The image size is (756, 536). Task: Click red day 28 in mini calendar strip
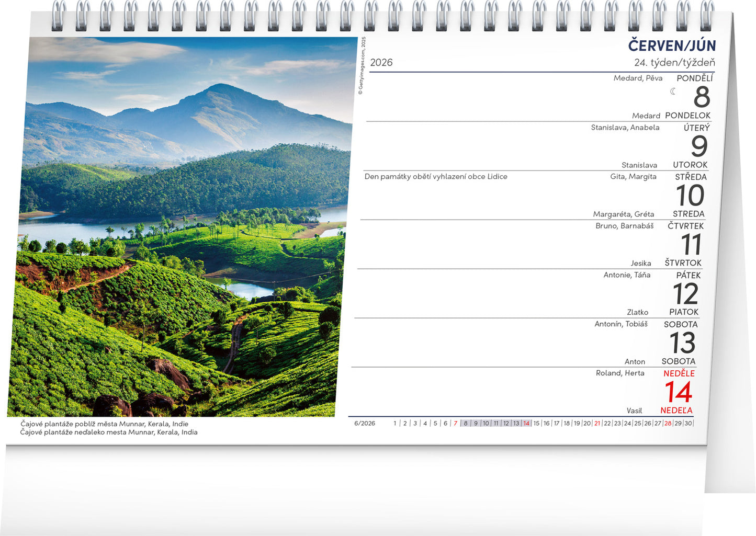[x=668, y=424]
